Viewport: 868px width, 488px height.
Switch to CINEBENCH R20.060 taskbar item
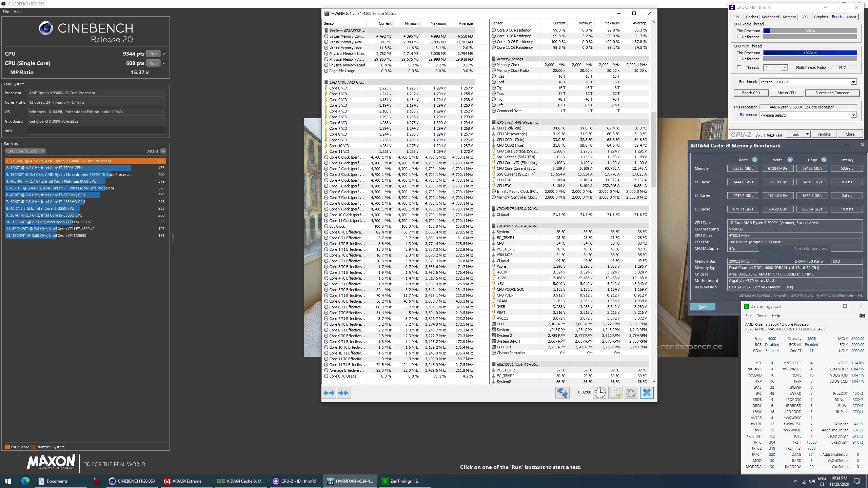click(x=132, y=481)
